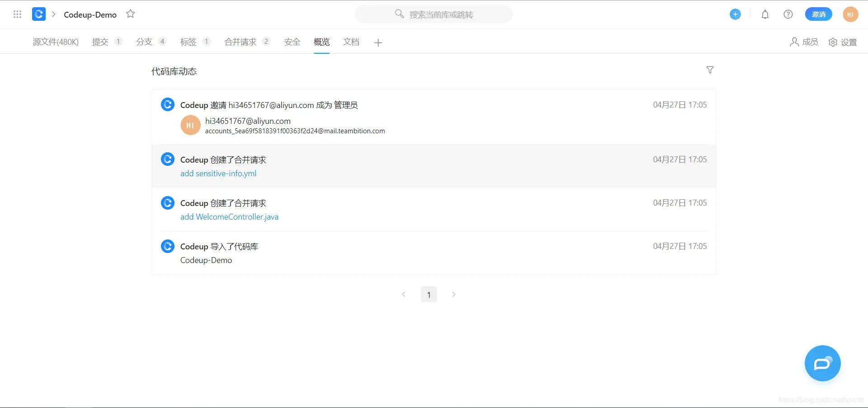
Task: Go to next page with right arrow
Action: [x=454, y=294]
